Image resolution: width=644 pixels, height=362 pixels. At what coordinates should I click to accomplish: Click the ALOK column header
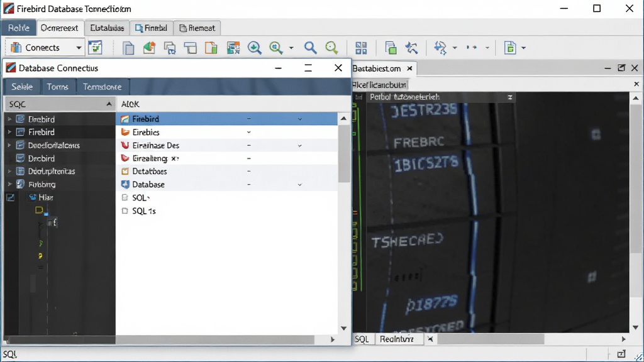[x=130, y=104]
